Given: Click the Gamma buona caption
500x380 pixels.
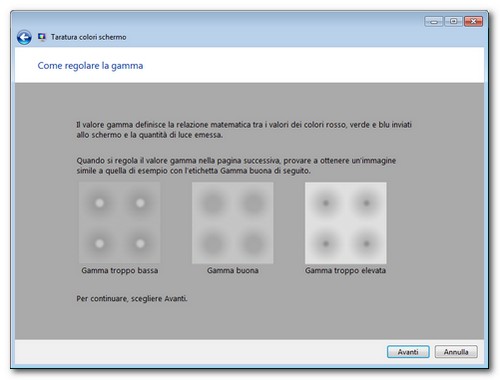Looking at the screenshot, I should tap(233, 270).
